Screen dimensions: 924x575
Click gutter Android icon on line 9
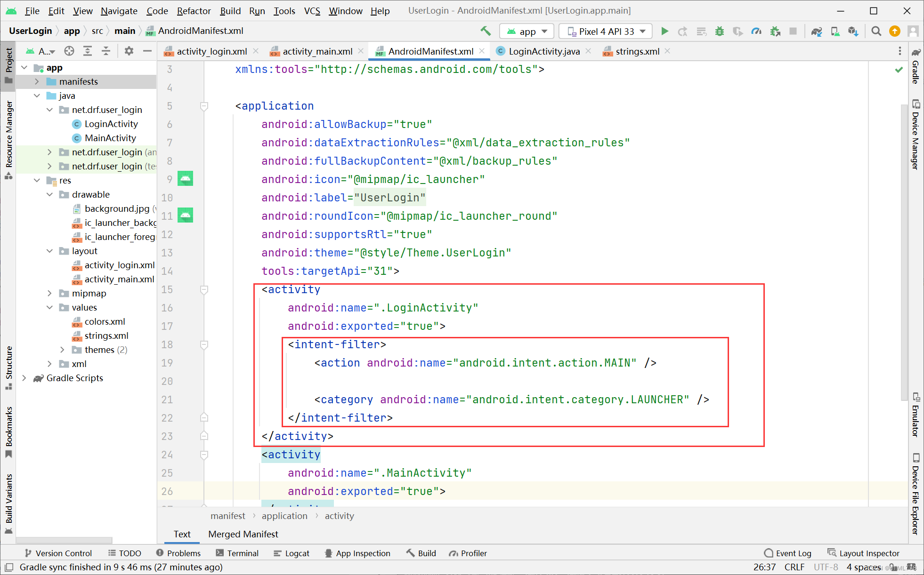click(x=185, y=179)
